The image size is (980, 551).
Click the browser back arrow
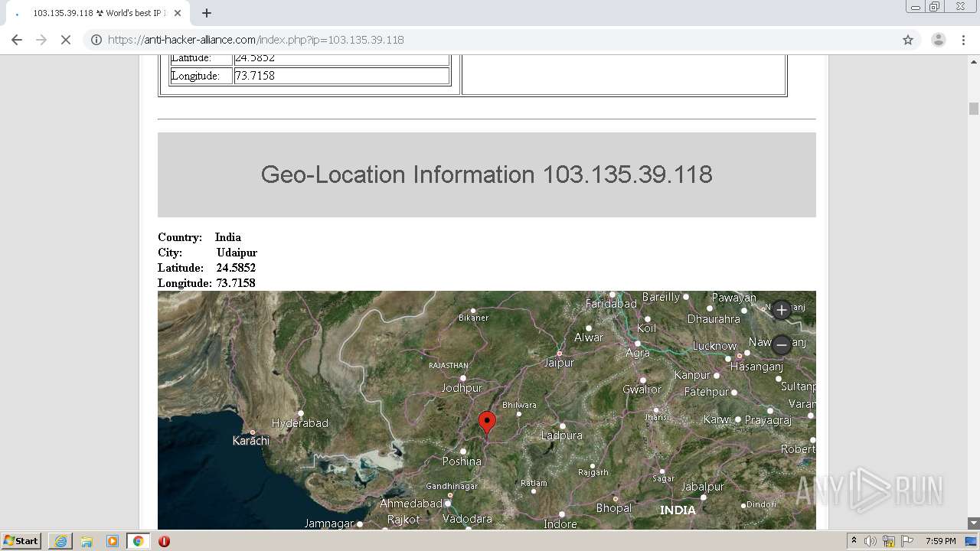[17, 40]
